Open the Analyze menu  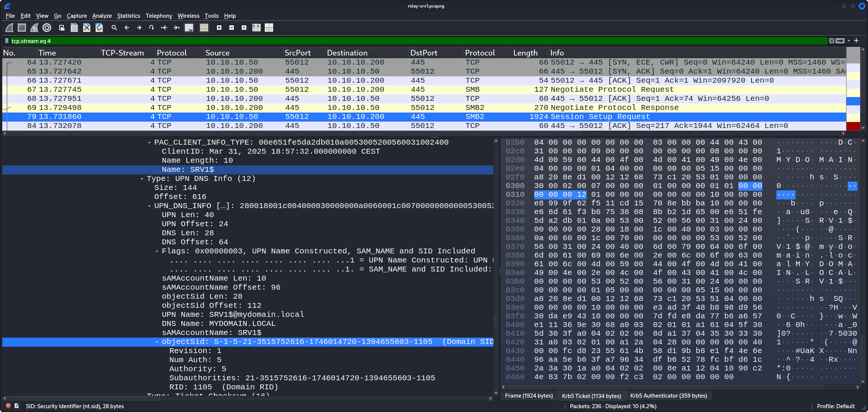pos(102,15)
